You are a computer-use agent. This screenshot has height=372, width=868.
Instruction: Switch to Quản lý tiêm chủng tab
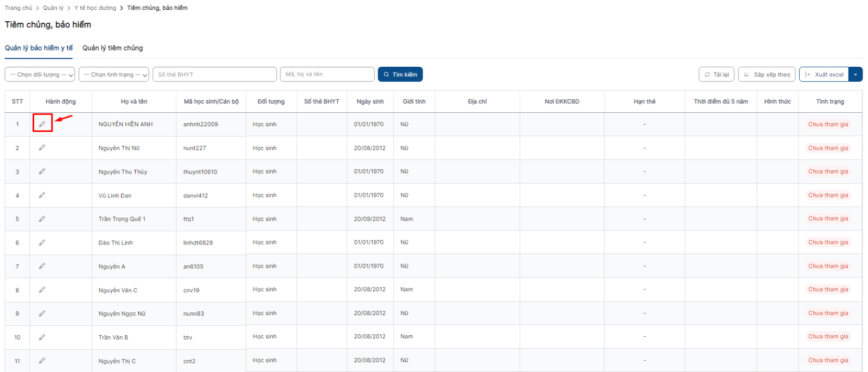113,48
